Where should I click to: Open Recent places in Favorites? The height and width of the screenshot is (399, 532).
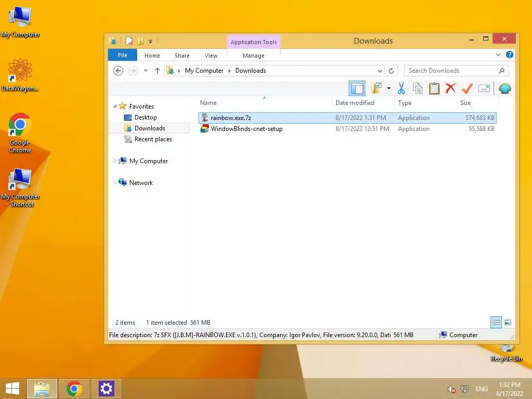tap(153, 139)
